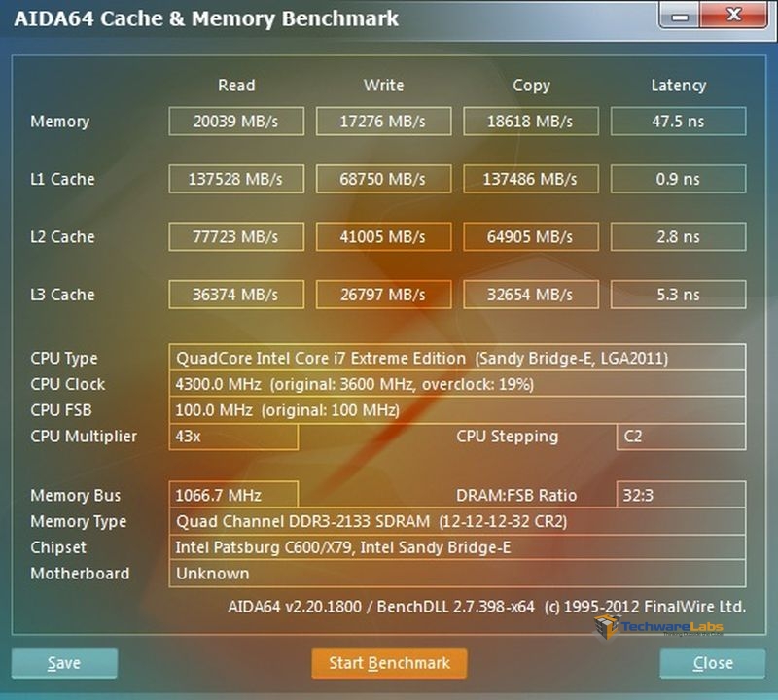The height and width of the screenshot is (700, 778).
Task: Click the Chipset Intel Patsburg field
Action: 457,547
